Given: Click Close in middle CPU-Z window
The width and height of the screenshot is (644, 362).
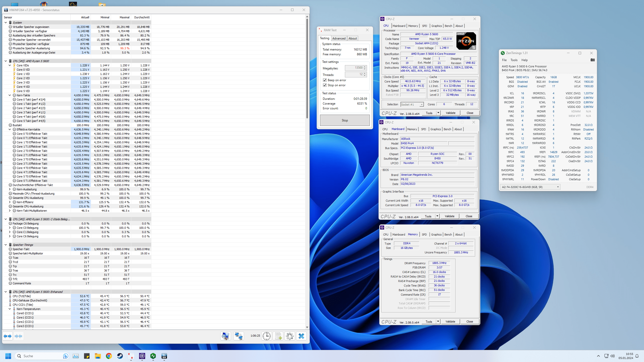Looking at the screenshot, I should [x=469, y=216].
